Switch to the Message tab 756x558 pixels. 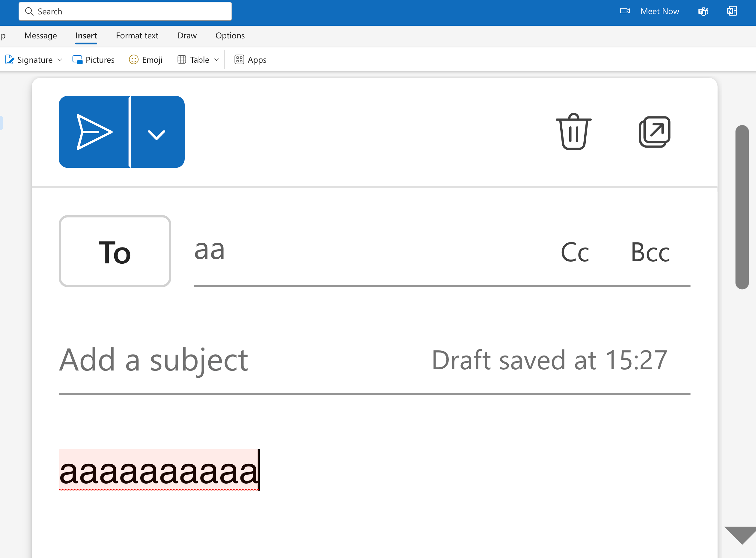[41, 35]
